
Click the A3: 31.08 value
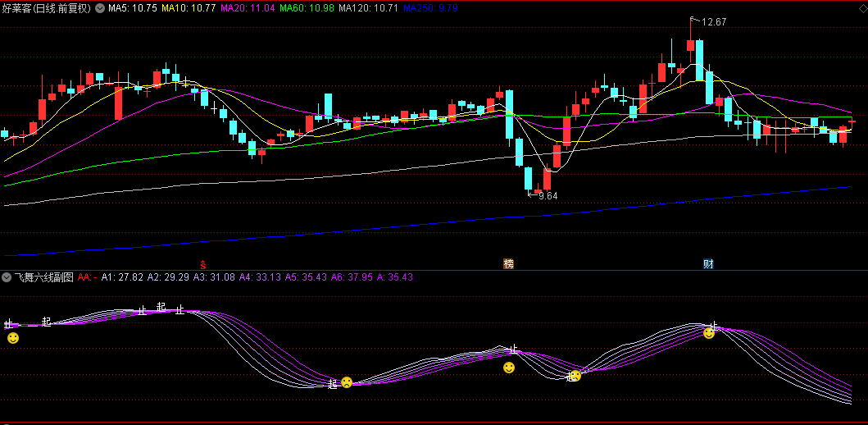click(x=214, y=277)
